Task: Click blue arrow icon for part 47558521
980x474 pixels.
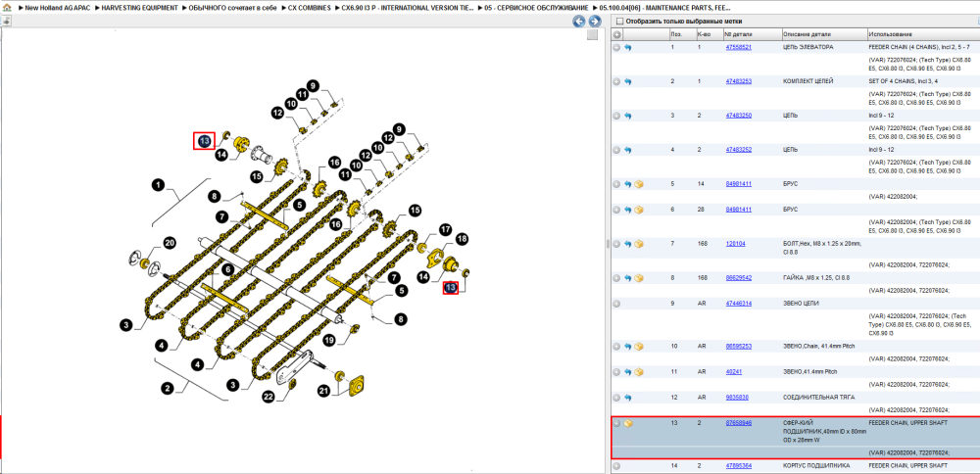Action: coord(627,47)
